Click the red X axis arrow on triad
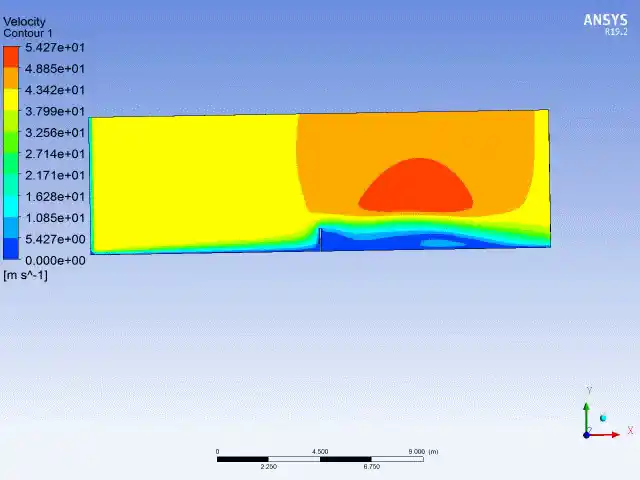640x480 pixels. tap(605, 435)
